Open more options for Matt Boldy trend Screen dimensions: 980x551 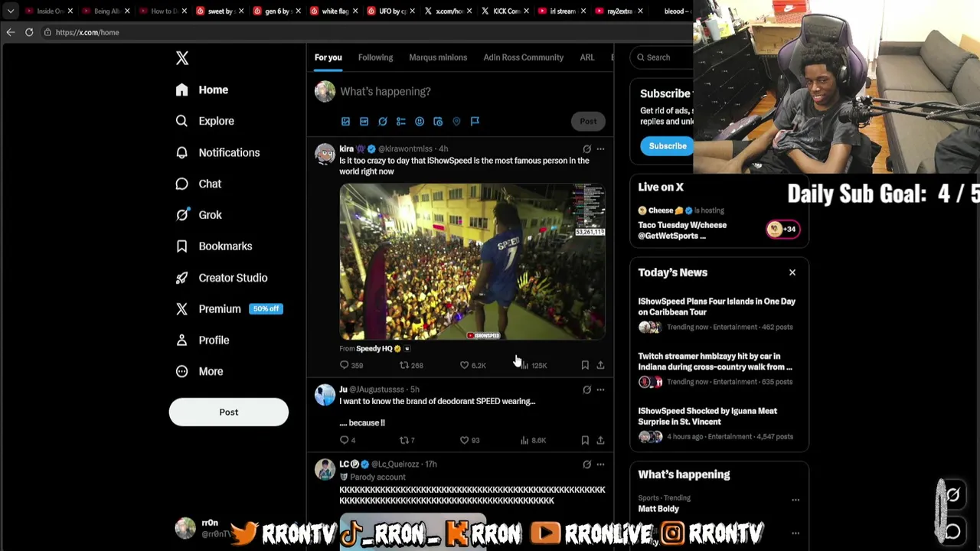coord(795,500)
